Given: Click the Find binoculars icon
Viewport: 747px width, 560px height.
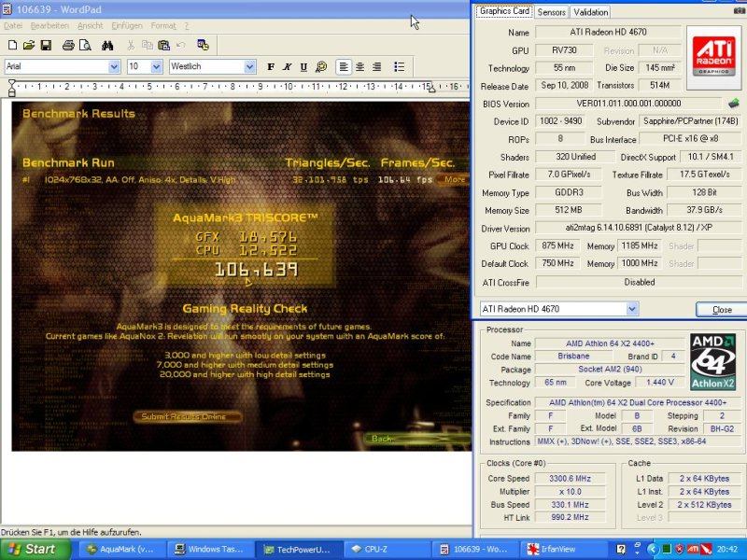Looking at the screenshot, I should coord(107,45).
